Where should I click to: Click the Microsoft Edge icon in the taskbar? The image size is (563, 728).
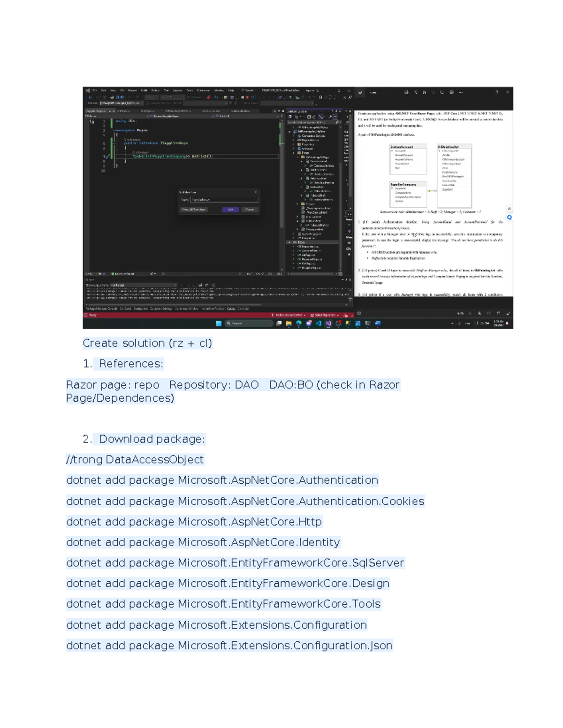tap(298, 323)
